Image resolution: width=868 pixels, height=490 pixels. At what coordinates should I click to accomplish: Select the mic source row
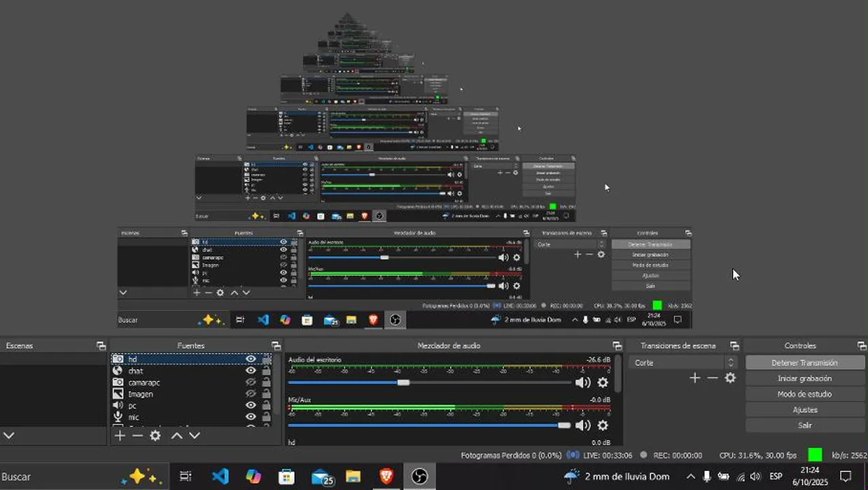point(191,416)
